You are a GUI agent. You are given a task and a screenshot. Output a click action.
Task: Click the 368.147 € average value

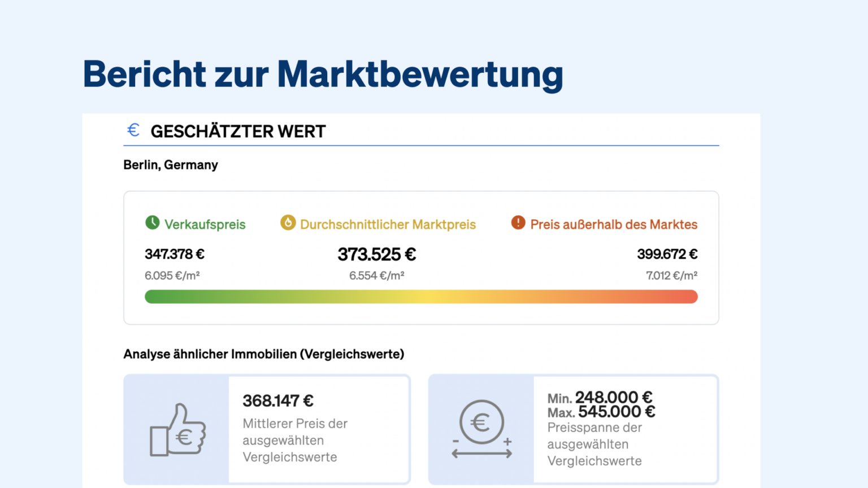(x=278, y=401)
